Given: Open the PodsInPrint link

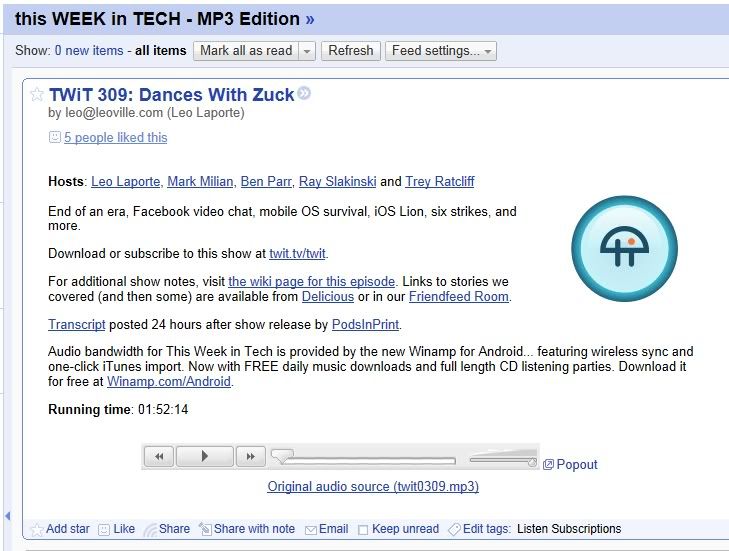Looking at the screenshot, I should [365, 324].
